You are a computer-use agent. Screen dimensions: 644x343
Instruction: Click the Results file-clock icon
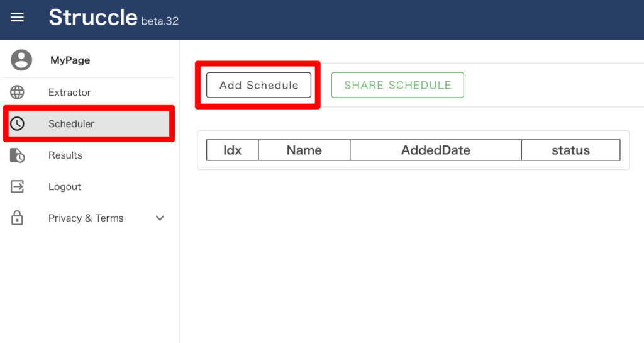(x=18, y=155)
